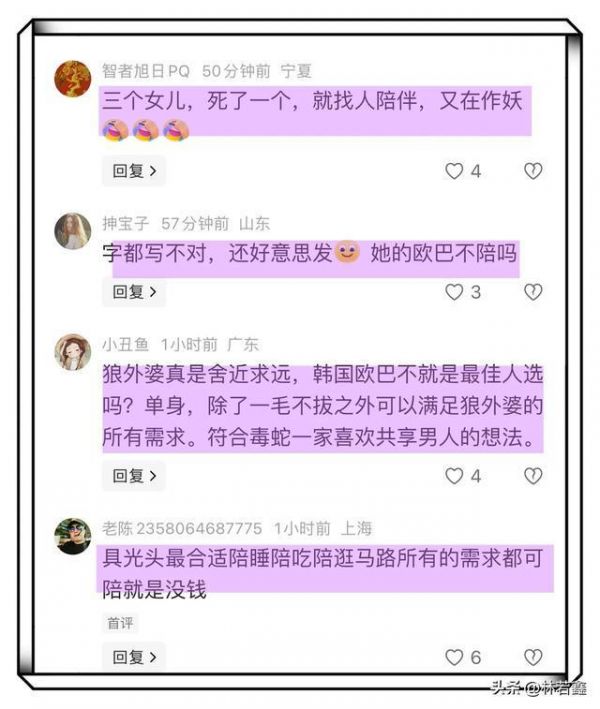Dislike 老陈's comment
This screenshot has width=600, height=709.
tap(533, 657)
